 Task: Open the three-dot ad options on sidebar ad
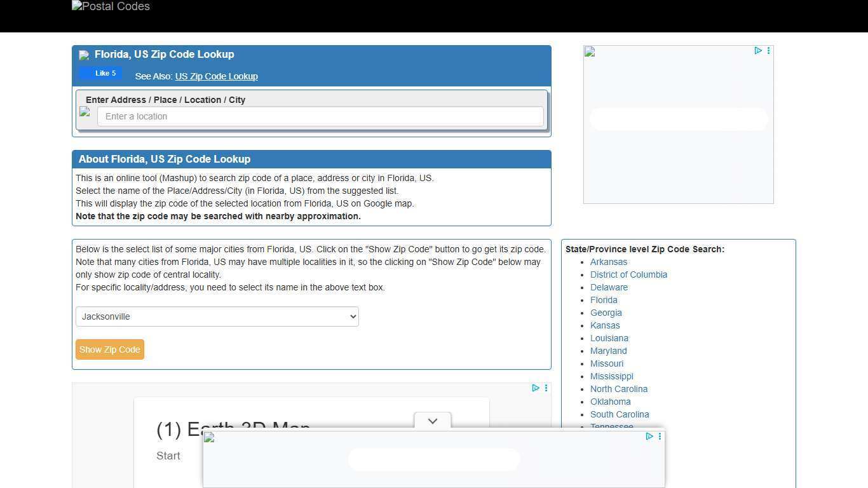pyautogui.click(x=768, y=51)
